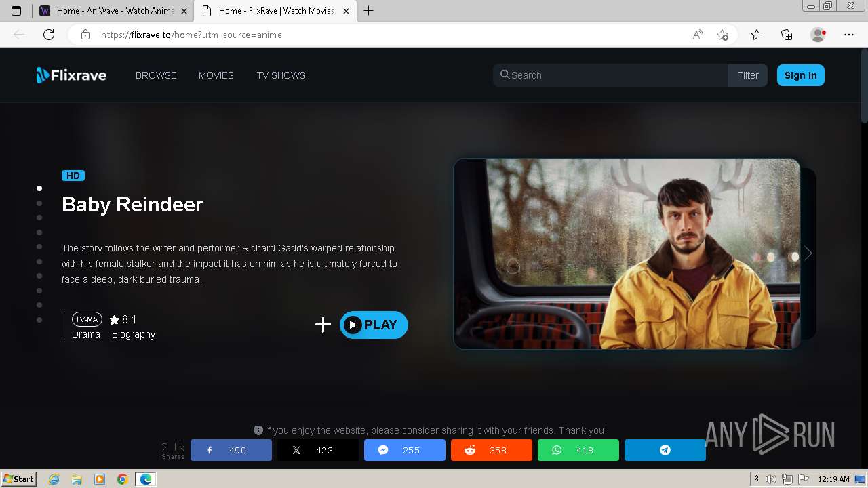Share on Facebook
The width and height of the screenshot is (868, 488).
coord(231,450)
